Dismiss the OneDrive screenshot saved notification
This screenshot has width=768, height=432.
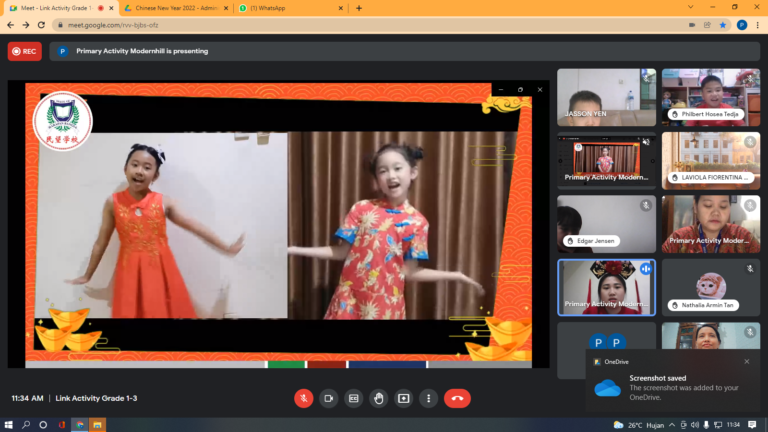coord(746,361)
